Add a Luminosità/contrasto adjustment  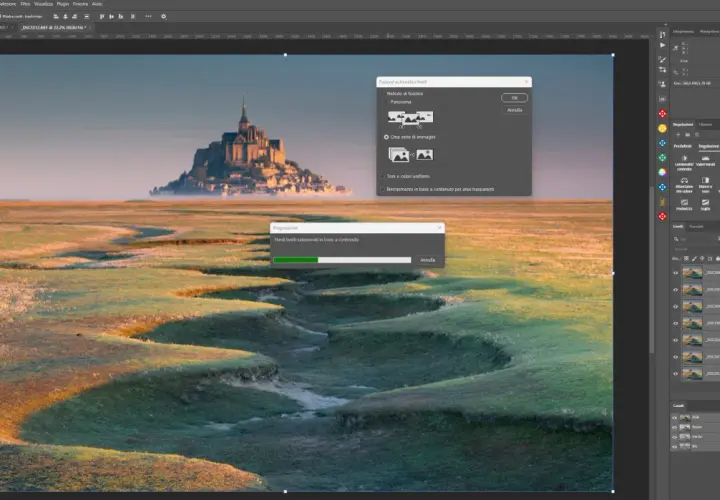[684, 163]
